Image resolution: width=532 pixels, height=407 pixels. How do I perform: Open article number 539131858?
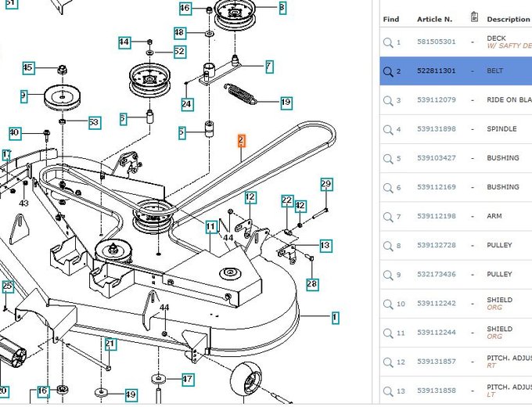[437, 391]
